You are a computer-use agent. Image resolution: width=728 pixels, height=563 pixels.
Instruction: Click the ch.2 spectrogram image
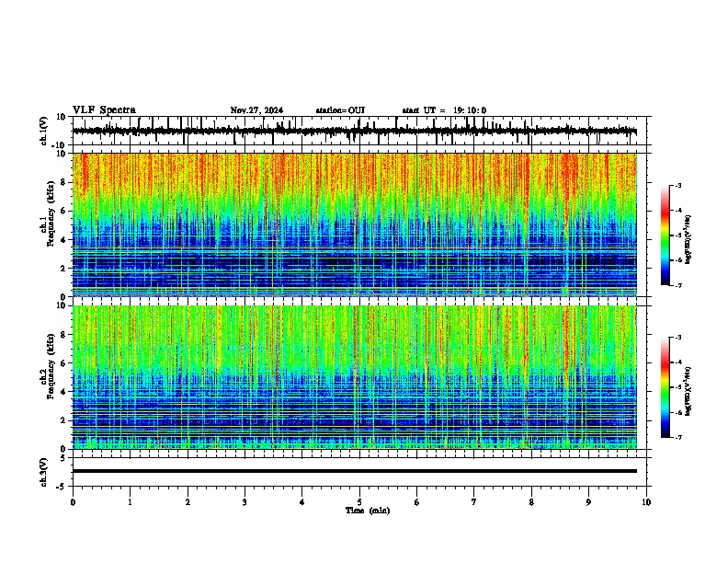[x=354, y=377]
